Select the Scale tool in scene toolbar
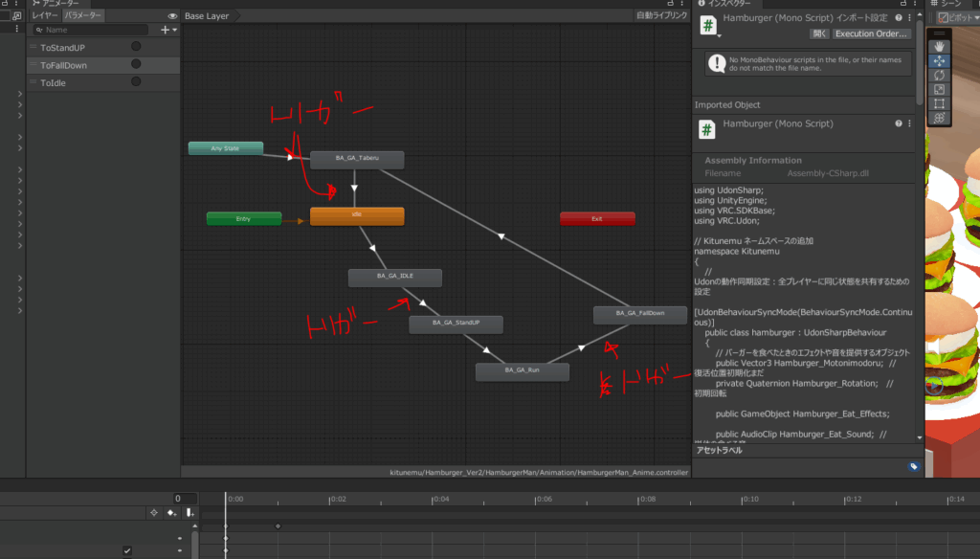This screenshot has height=559, width=980. tap(940, 89)
